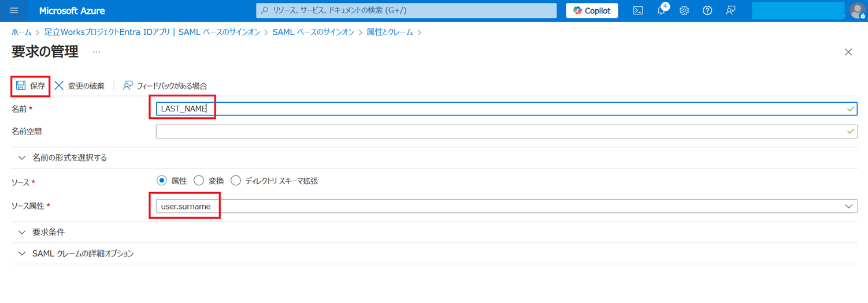Click the user account avatar
Image resolution: width=868 pixels, height=303 pixels.
click(x=857, y=10)
